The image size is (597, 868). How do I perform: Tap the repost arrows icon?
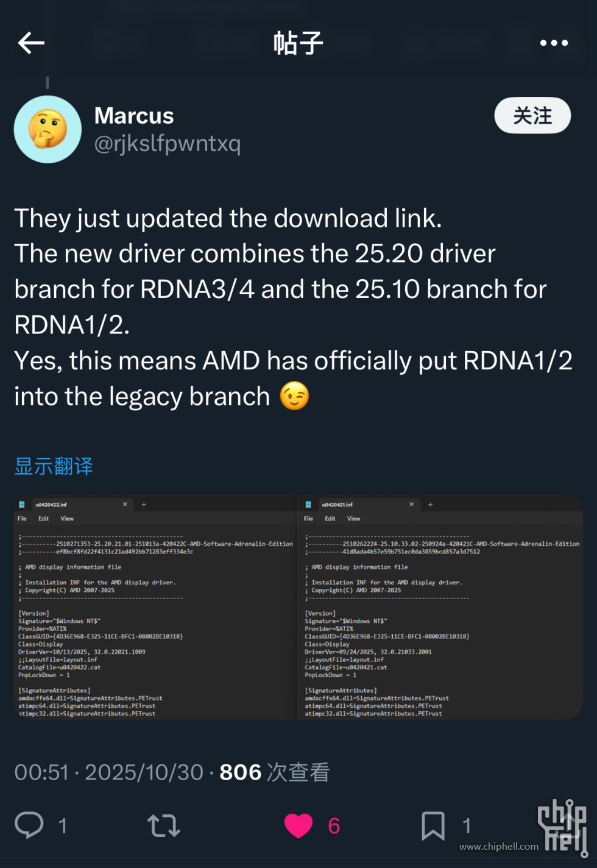[163, 825]
